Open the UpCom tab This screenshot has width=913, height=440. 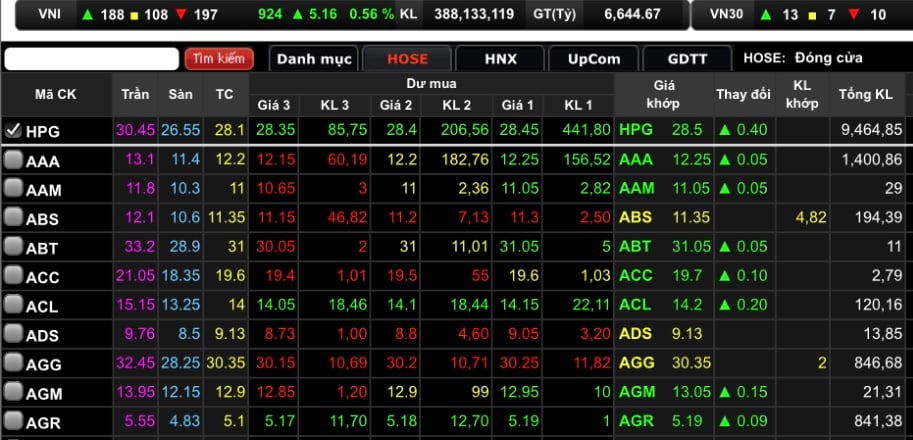pos(593,59)
